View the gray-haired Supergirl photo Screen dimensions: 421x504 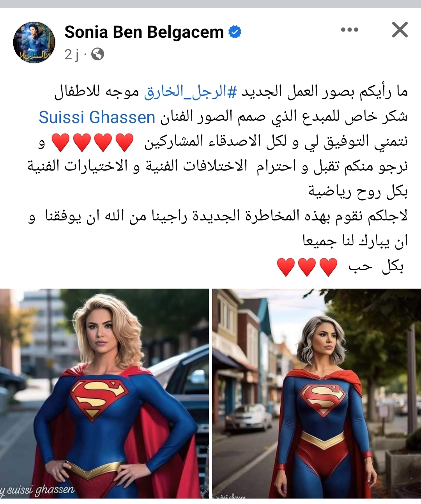tap(317, 393)
